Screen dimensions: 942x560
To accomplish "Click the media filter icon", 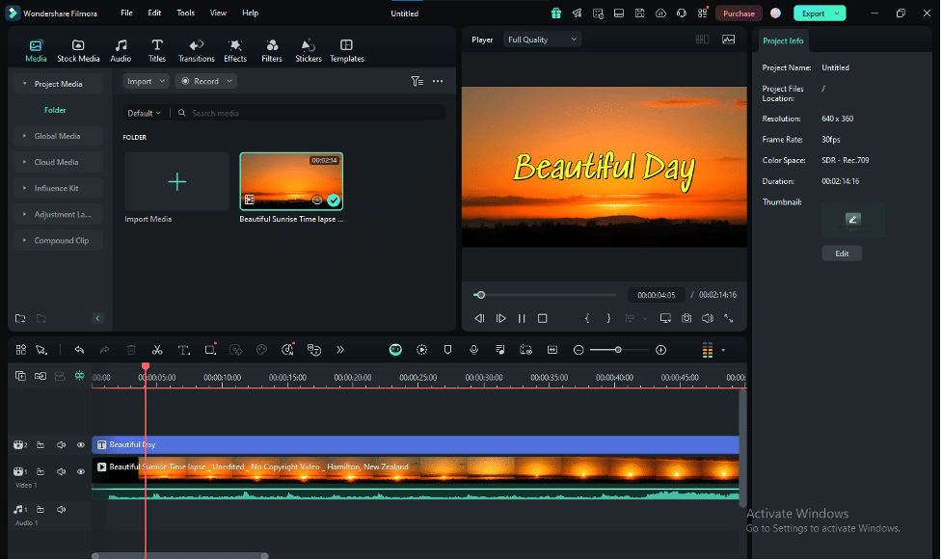I will [x=417, y=82].
